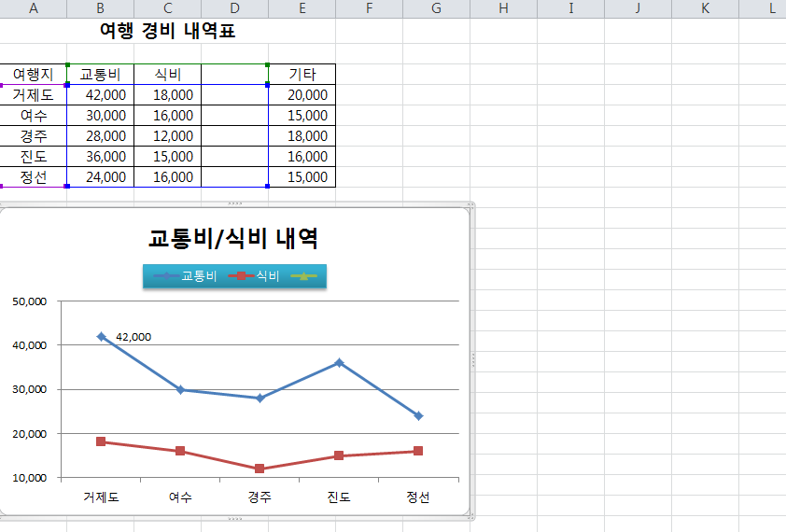Select column B header

tap(100, 8)
